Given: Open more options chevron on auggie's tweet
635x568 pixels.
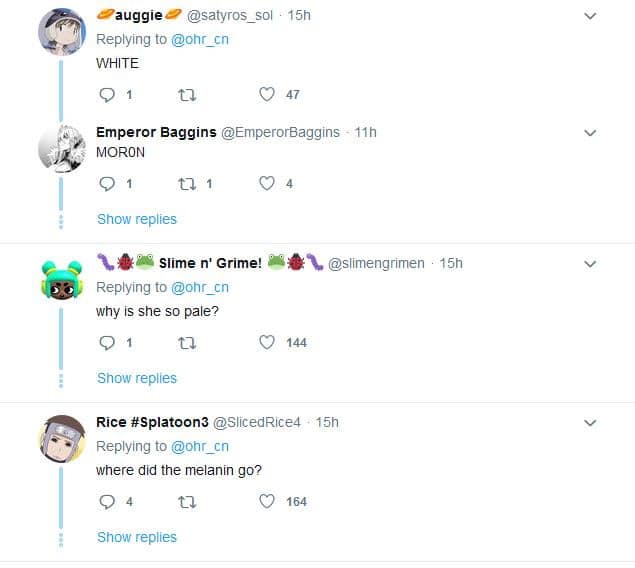Looking at the screenshot, I should (590, 16).
